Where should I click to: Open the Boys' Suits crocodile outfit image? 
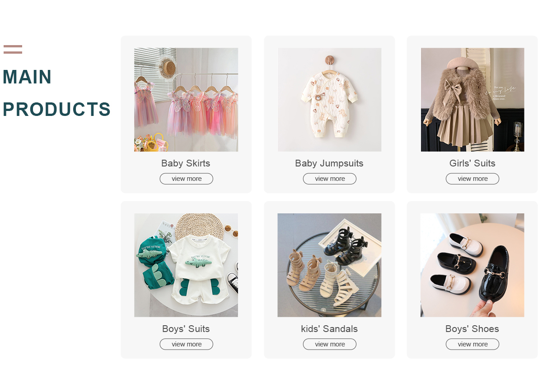click(186, 265)
